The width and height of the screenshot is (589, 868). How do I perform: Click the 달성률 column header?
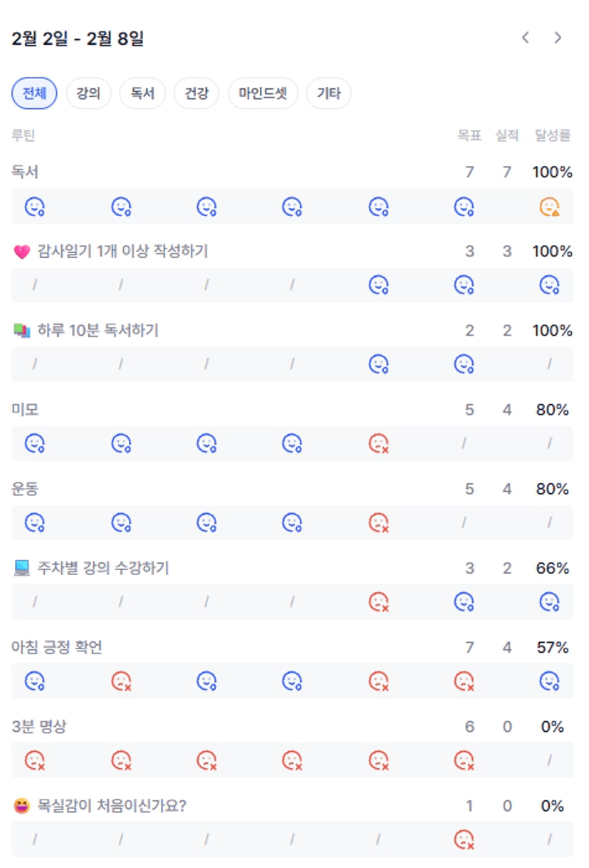pyautogui.click(x=552, y=135)
